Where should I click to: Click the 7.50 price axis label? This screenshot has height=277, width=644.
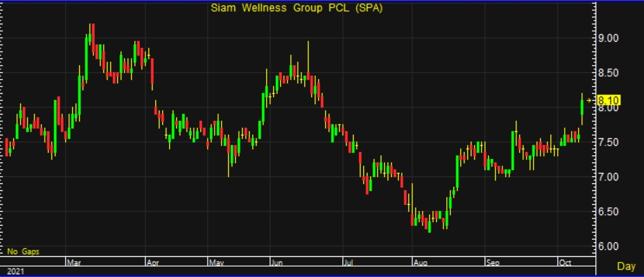tap(608, 142)
